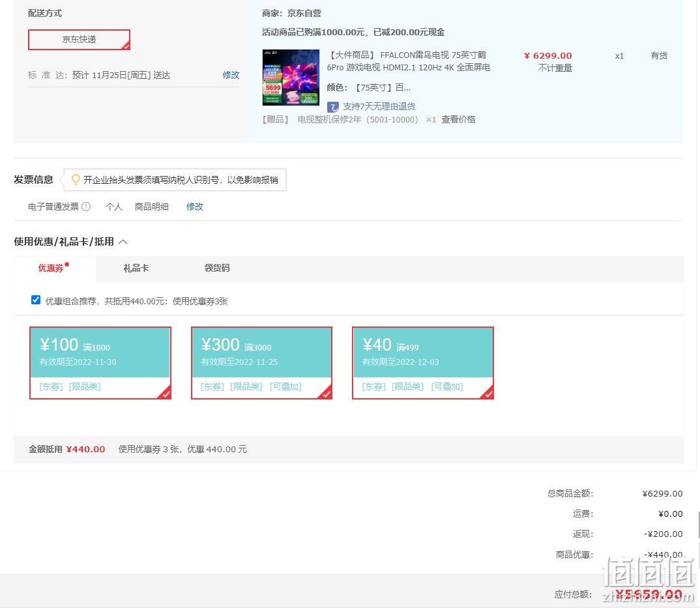Uncheck the 优惠组合推荐 checkbox
Image resolution: width=700 pixels, height=608 pixels.
click(36, 300)
